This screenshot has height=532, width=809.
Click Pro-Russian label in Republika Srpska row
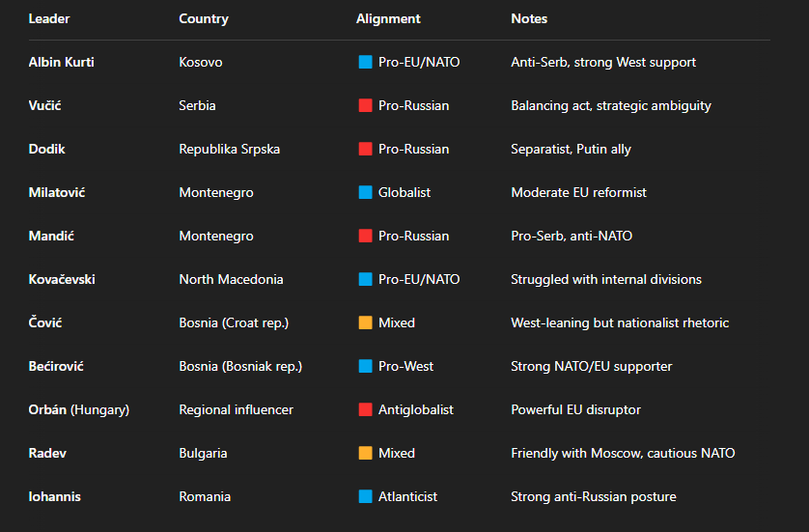click(414, 149)
